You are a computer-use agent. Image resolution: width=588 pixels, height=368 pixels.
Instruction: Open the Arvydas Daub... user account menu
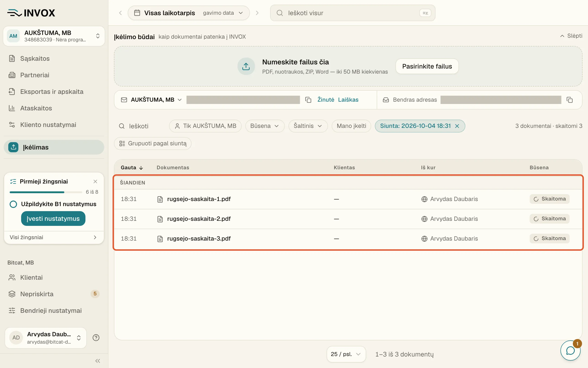pyautogui.click(x=46, y=338)
